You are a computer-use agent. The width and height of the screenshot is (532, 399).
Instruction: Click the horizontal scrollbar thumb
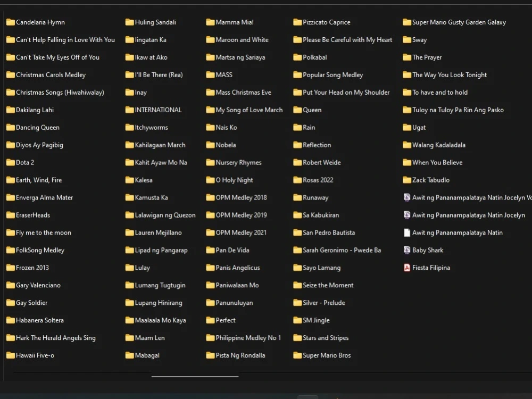[195, 376]
